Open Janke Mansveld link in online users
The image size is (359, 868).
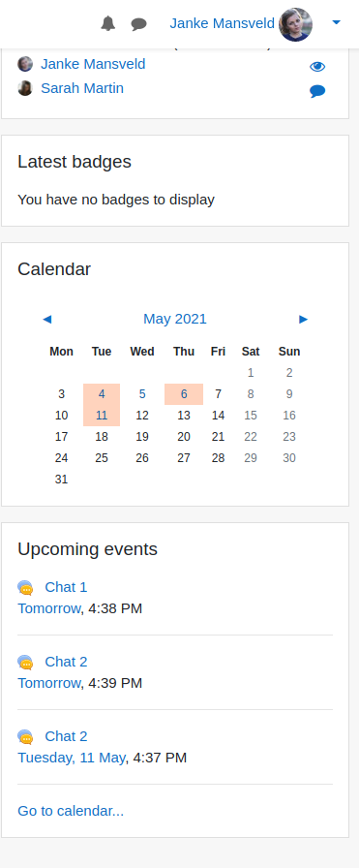pos(93,64)
